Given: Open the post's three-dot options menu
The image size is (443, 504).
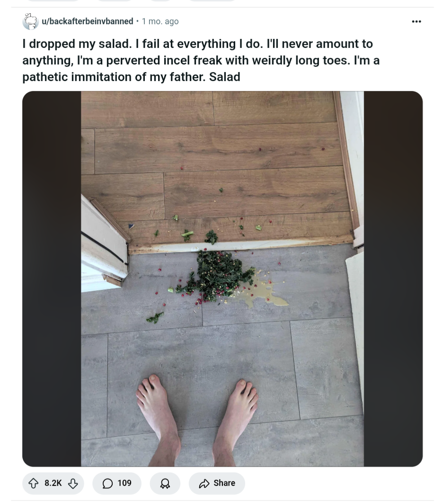Looking at the screenshot, I should [x=416, y=21].
